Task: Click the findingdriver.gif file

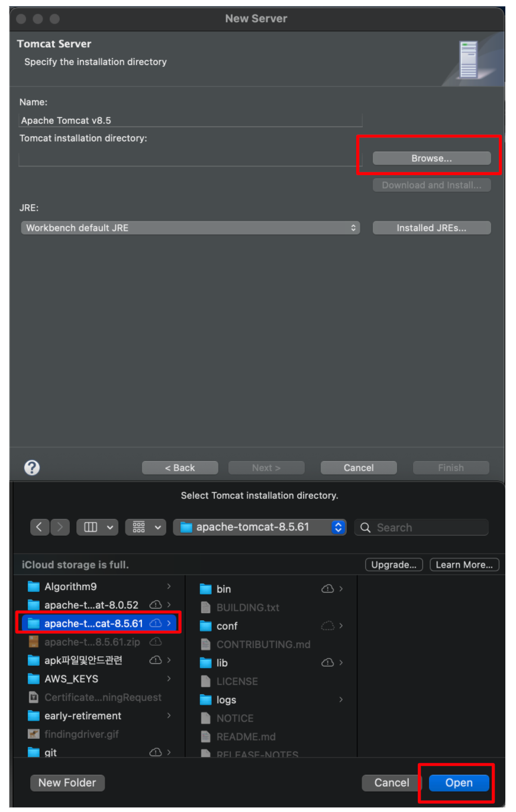Action: 101,734
